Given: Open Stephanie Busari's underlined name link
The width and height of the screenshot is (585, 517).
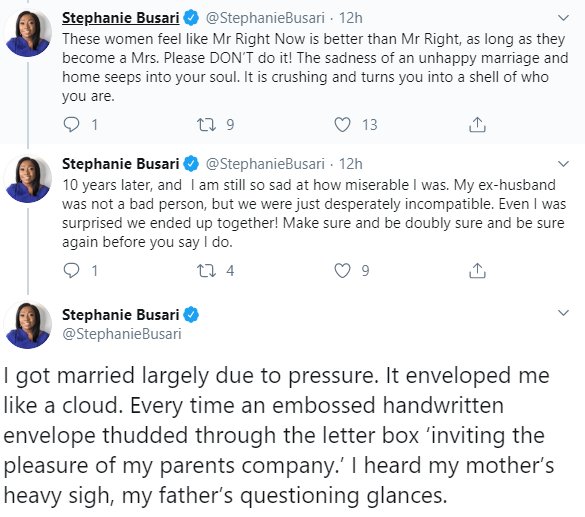Looking at the screenshot, I should coord(121,18).
